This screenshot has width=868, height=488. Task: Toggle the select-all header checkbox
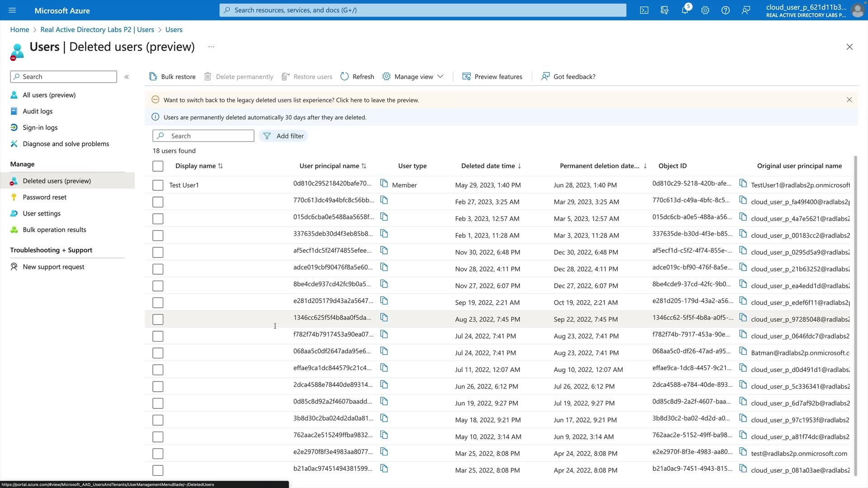click(x=158, y=166)
